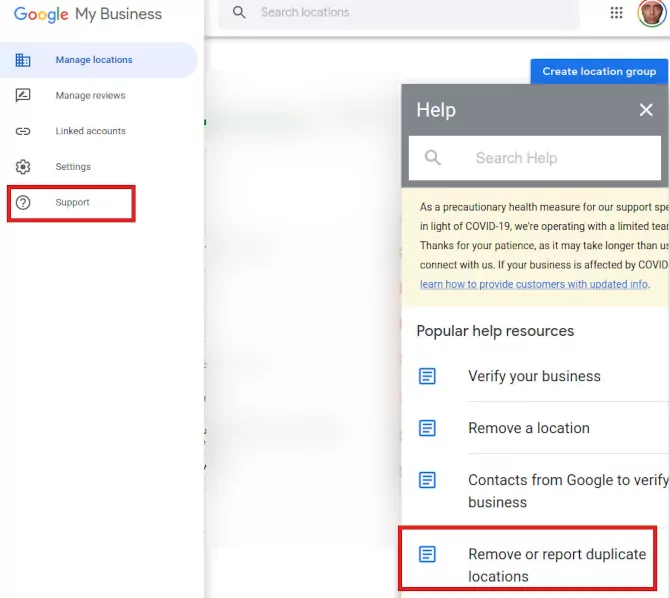This screenshot has width=670, height=598.
Task: Focus the Search locations field
Action: click(399, 13)
